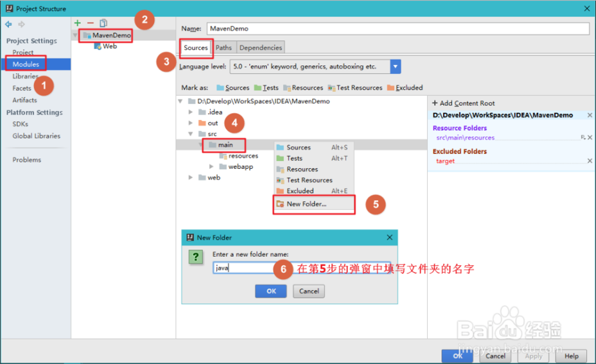The width and height of the screenshot is (596, 364).
Task: Select the out folder in the tree
Action: click(209, 123)
